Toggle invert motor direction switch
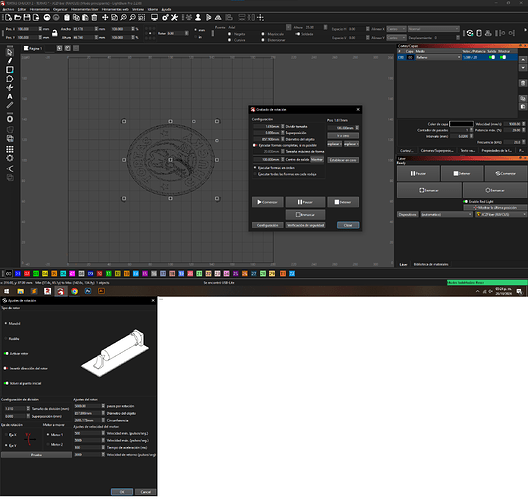Screen dimensions: 528x499 pos(6,368)
